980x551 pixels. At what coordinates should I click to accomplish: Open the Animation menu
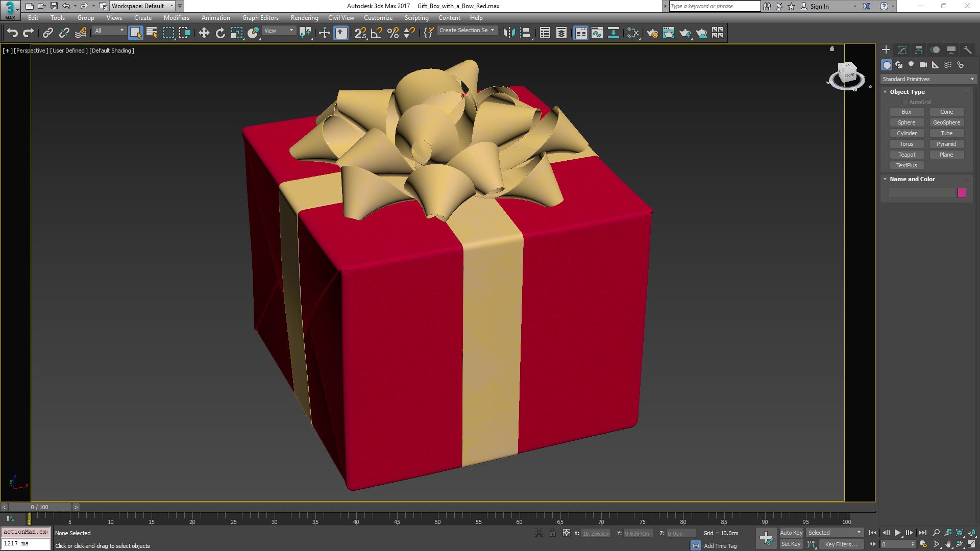215,18
